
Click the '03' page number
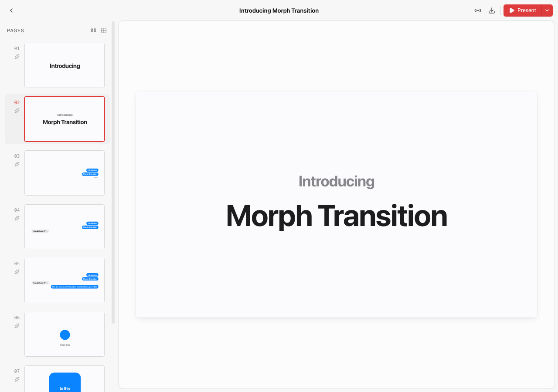click(x=17, y=156)
